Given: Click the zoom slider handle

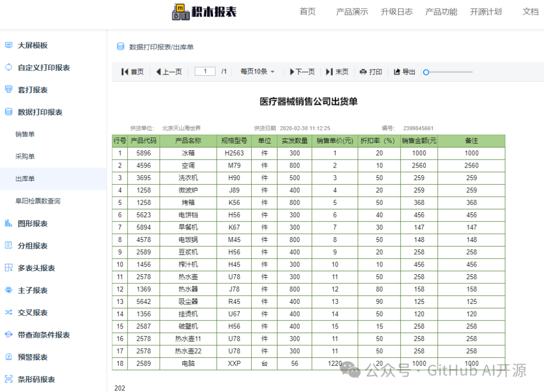Looking at the screenshot, I should point(426,72).
